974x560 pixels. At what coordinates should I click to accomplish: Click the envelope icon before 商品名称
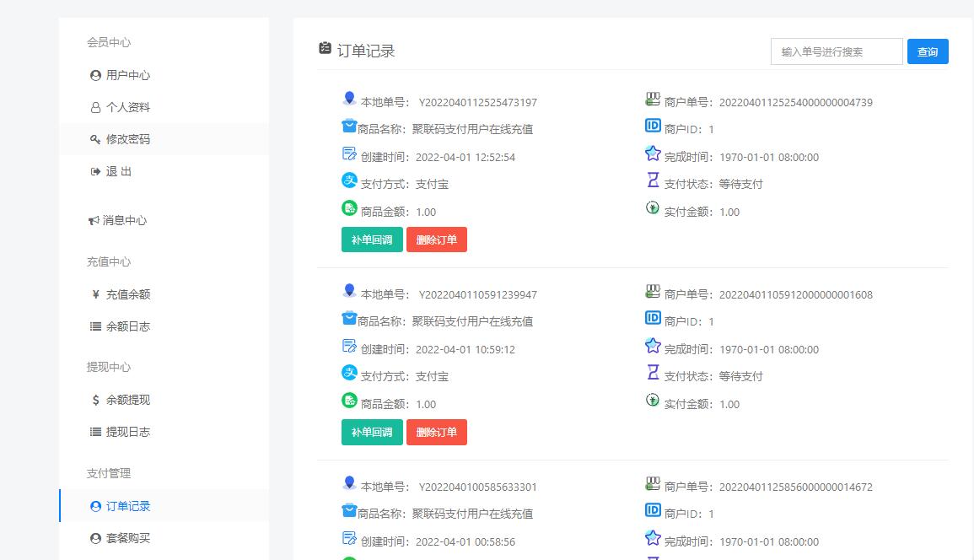[x=349, y=126]
